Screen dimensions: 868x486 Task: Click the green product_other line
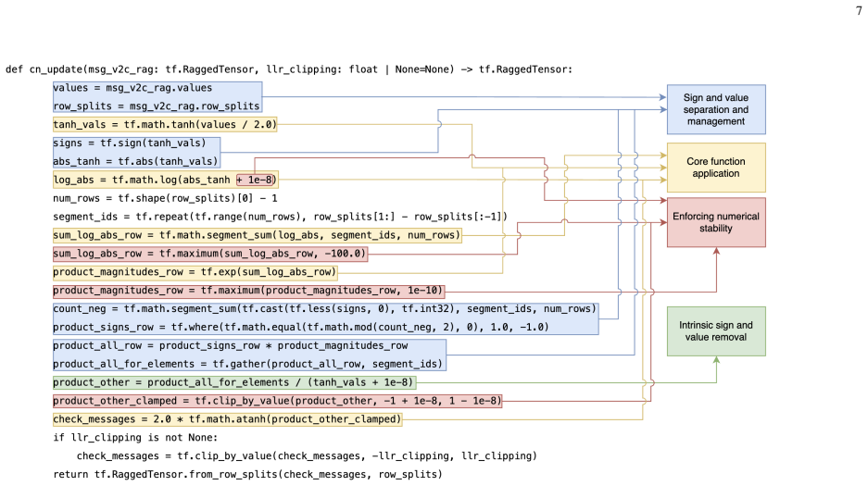pos(233,382)
